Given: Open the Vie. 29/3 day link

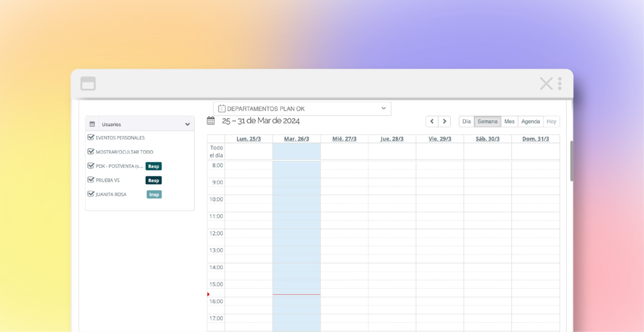Looking at the screenshot, I should 440,139.
